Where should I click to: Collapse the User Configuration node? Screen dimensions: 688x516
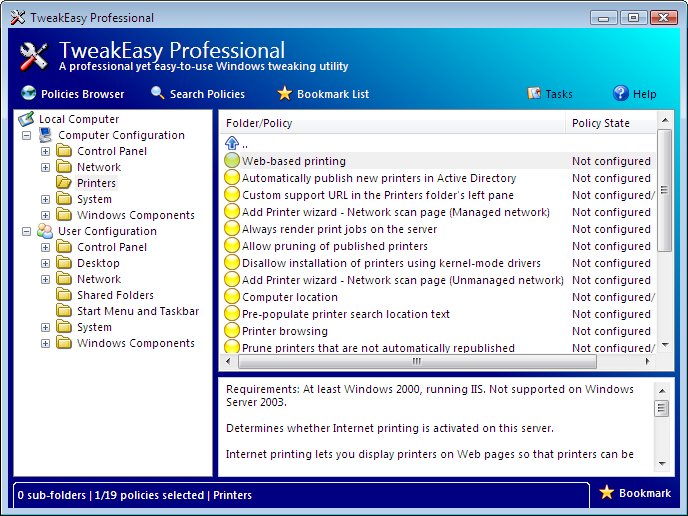tap(27, 231)
